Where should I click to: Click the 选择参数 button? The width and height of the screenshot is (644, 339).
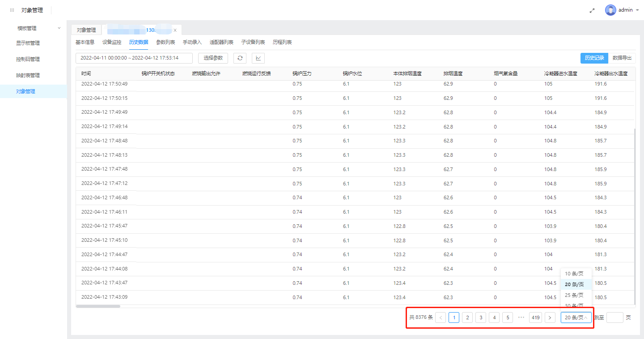pyautogui.click(x=213, y=58)
